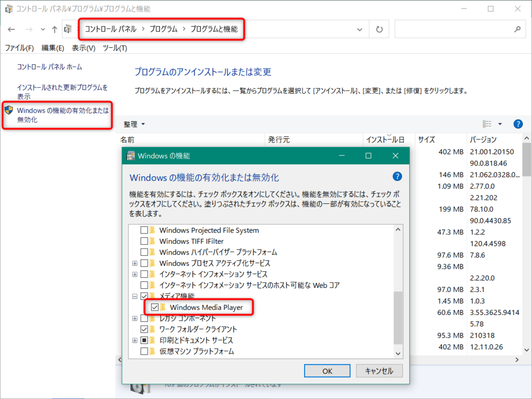Expand インターネット インフォメーション サービス node

(x=135, y=275)
